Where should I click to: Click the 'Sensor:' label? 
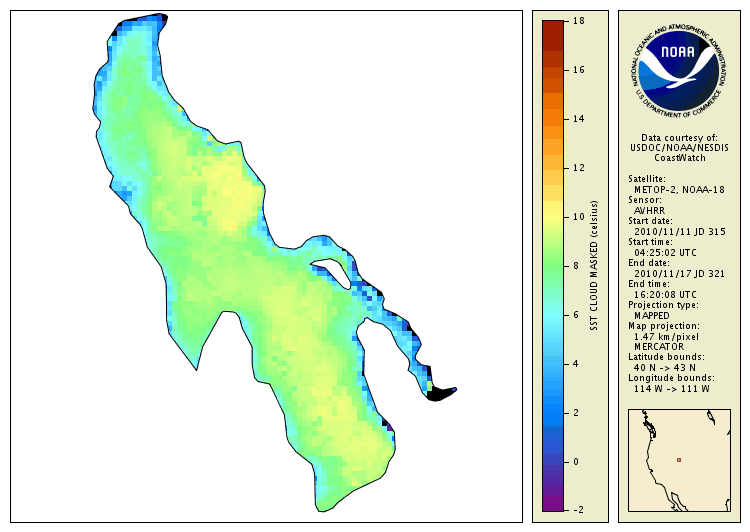tap(645, 200)
